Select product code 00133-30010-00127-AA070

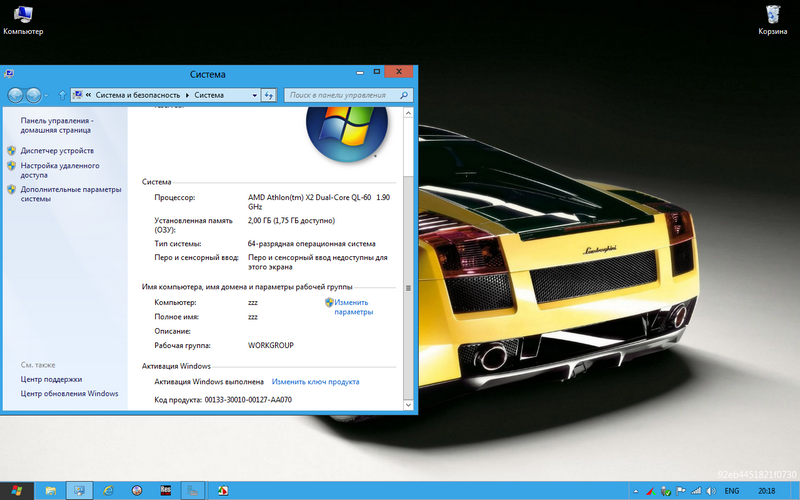tap(248, 400)
